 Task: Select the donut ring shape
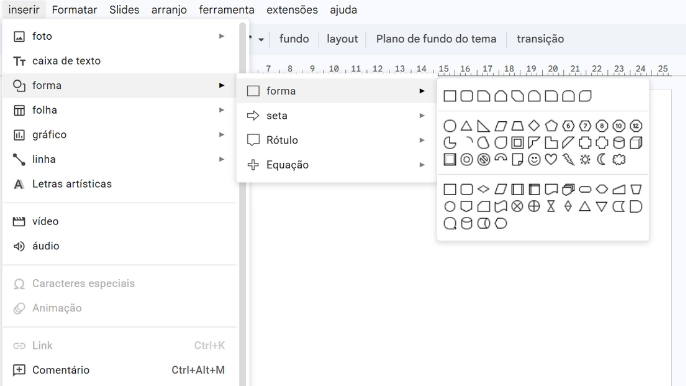[466, 160]
